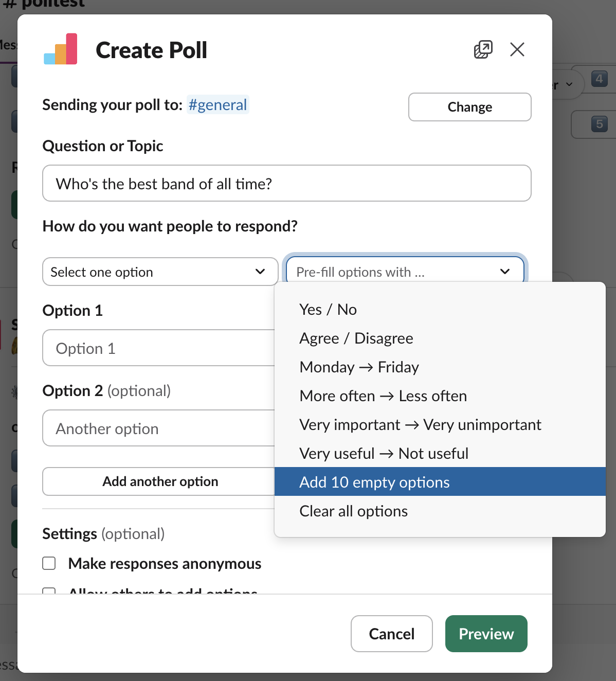Pick Very useful → Not useful
This screenshot has width=616, height=681.
click(x=384, y=454)
